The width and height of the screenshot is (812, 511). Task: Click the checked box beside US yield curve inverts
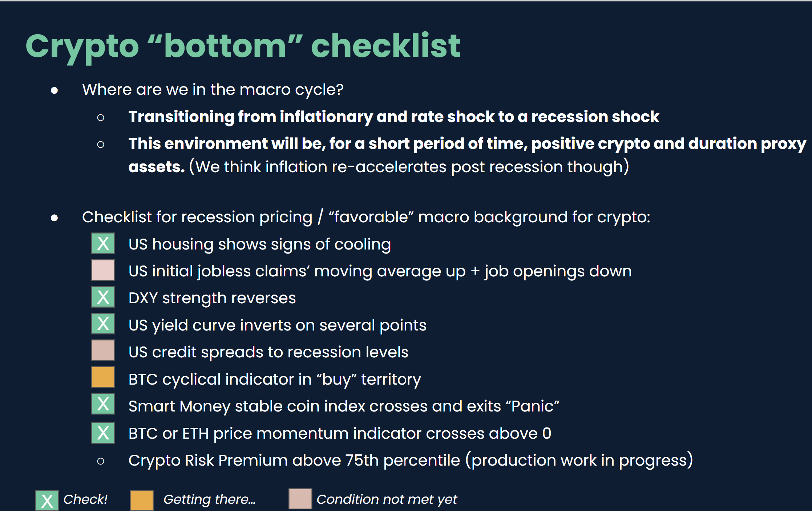(x=103, y=324)
